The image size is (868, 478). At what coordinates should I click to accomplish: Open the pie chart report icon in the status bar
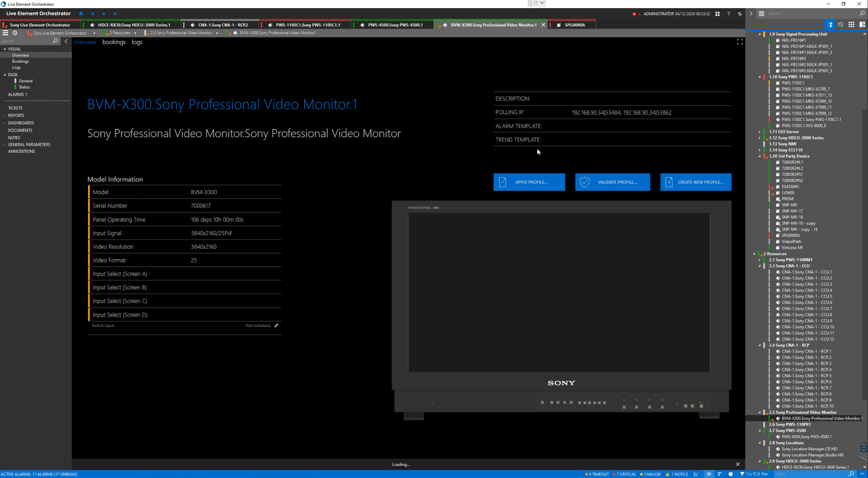pyautogui.click(x=730, y=474)
